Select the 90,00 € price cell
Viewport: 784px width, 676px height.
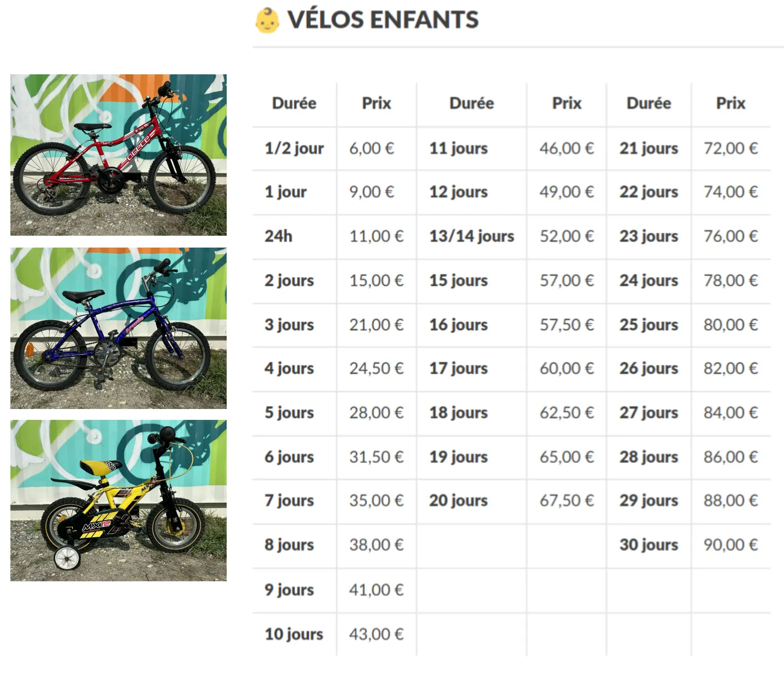[730, 545]
